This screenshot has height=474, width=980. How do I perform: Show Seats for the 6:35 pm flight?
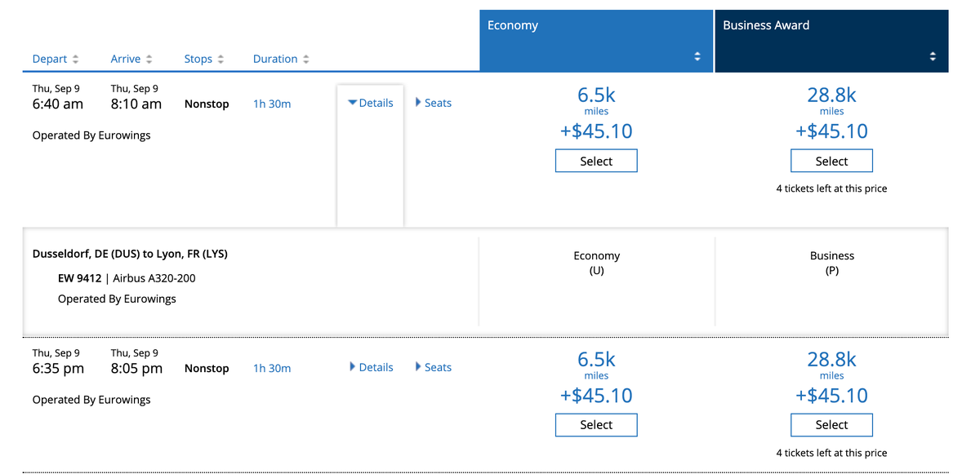click(x=434, y=367)
